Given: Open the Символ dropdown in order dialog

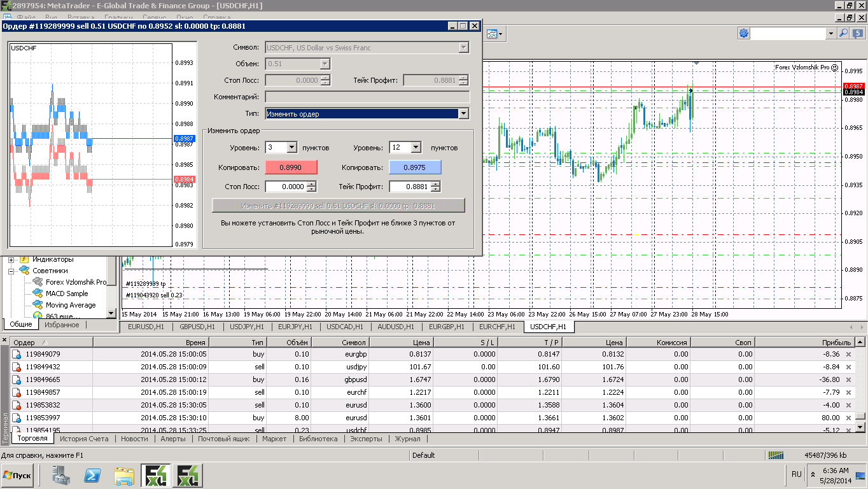Looking at the screenshot, I should pos(463,48).
